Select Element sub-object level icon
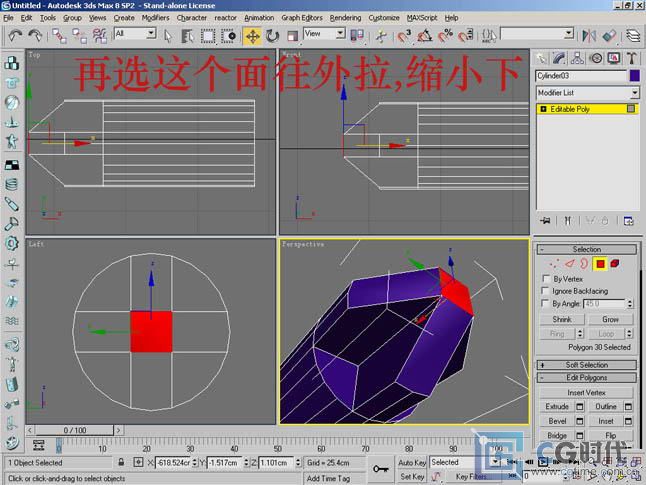Image resolution: width=646 pixels, height=485 pixels. click(615, 263)
